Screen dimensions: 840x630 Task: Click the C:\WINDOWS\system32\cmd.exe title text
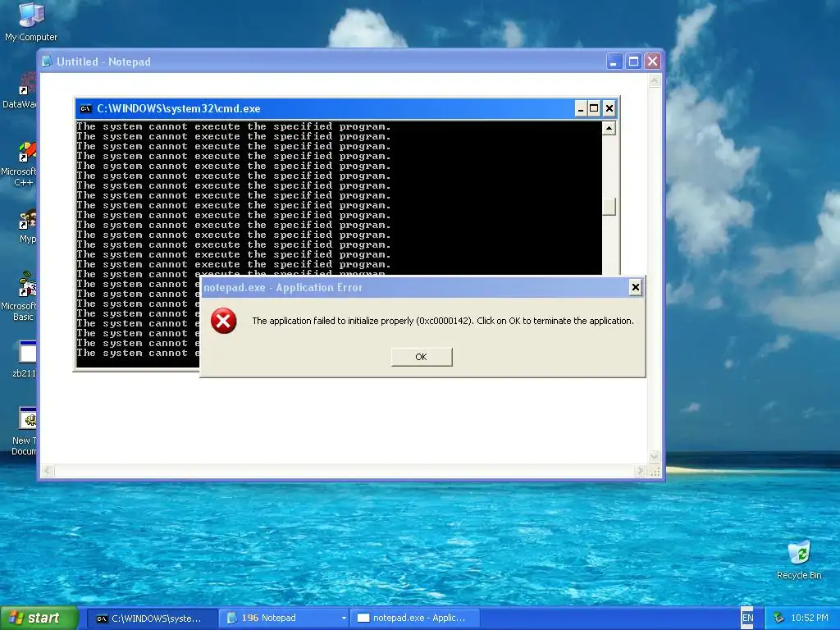coord(178,109)
